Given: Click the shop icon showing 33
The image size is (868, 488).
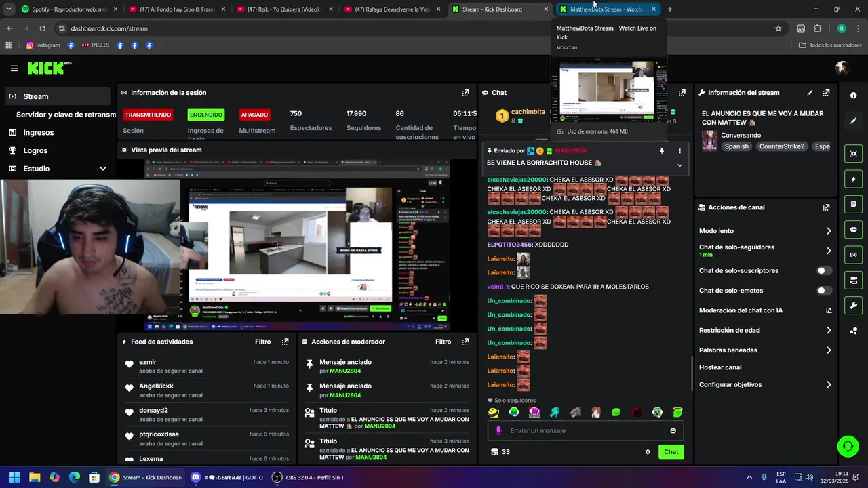Looking at the screenshot, I should click(500, 452).
